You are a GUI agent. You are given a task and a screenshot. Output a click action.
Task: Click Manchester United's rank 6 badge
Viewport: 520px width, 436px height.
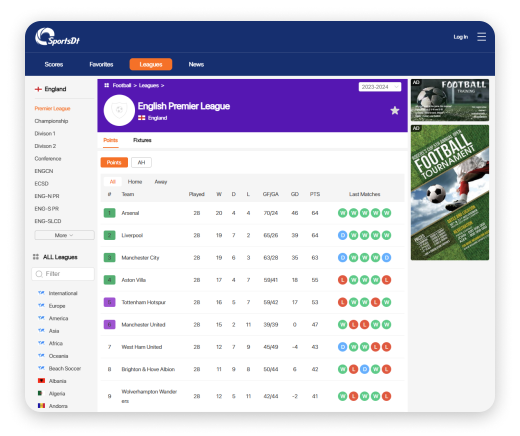(110, 324)
